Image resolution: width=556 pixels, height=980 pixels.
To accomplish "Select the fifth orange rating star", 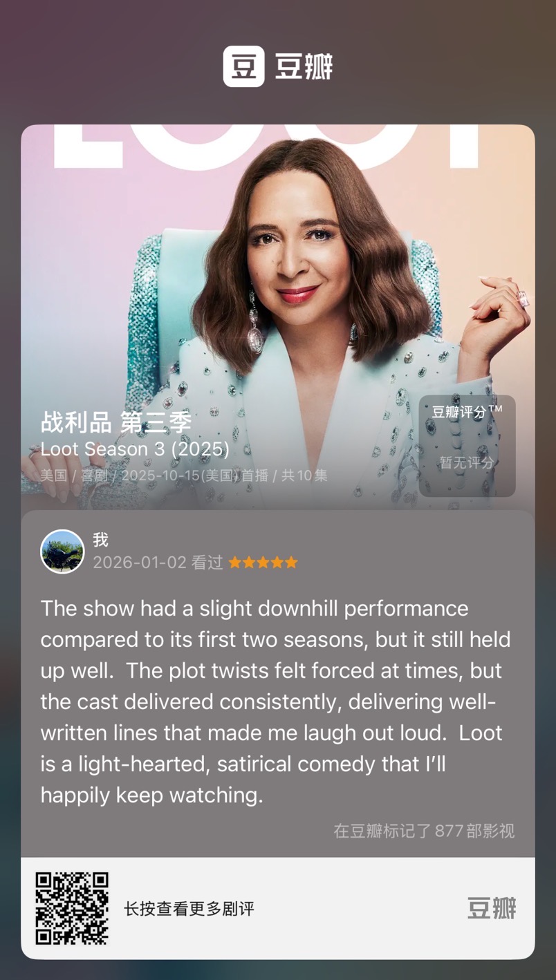I will tap(291, 563).
